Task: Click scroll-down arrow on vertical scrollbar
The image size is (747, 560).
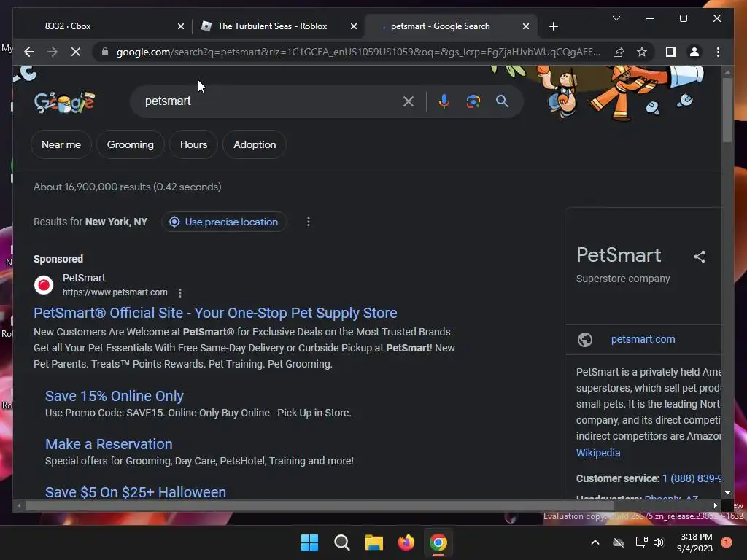Action: [727, 494]
